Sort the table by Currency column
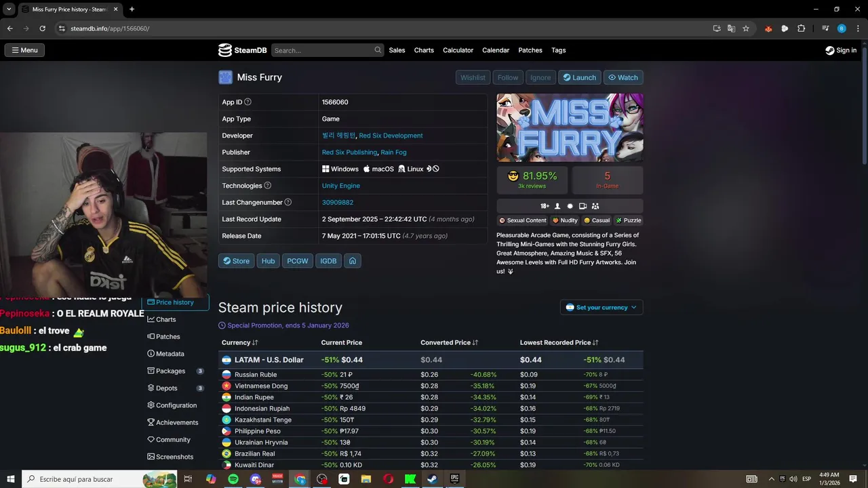868x488 pixels. (x=240, y=343)
